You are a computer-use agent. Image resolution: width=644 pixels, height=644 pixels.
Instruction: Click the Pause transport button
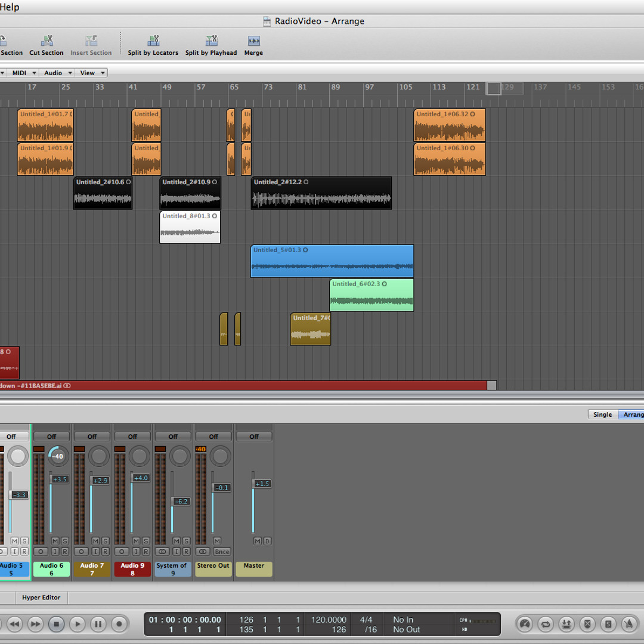pyautogui.click(x=98, y=624)
